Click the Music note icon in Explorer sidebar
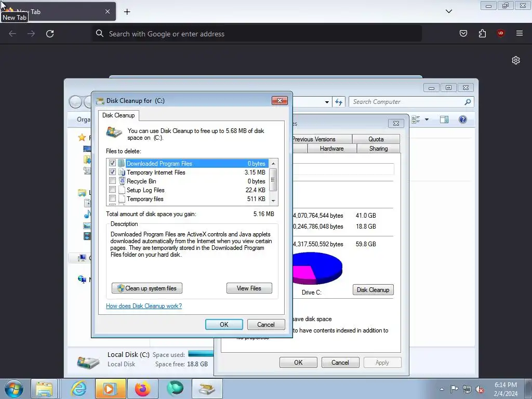This screenshot has width=532, height=399. tap(87, 214)
